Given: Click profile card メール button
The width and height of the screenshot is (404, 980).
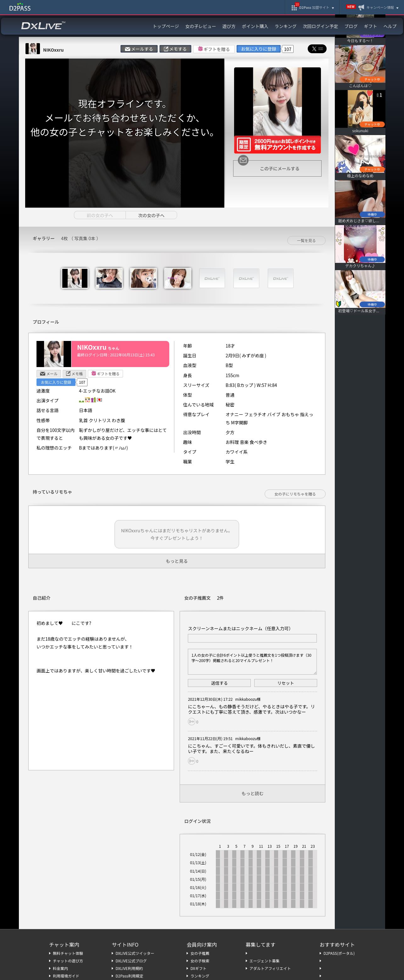Looking at the screenshot, I should coord(49,374).
